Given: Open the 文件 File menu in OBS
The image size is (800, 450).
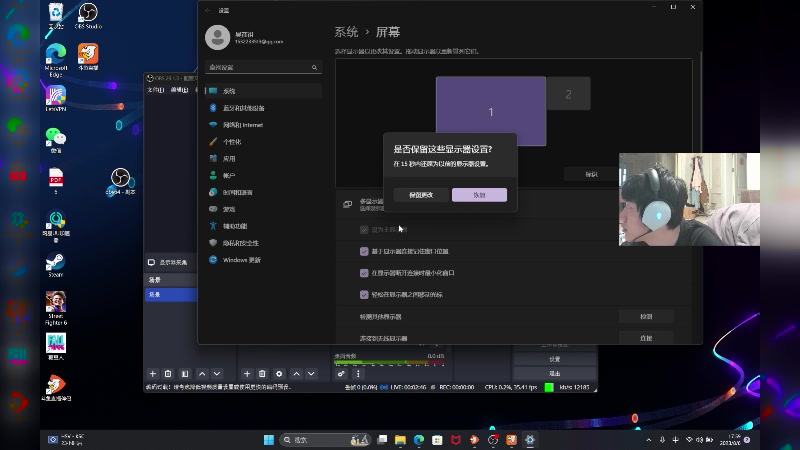Looking at the screenshot, I should click(156, 90).
